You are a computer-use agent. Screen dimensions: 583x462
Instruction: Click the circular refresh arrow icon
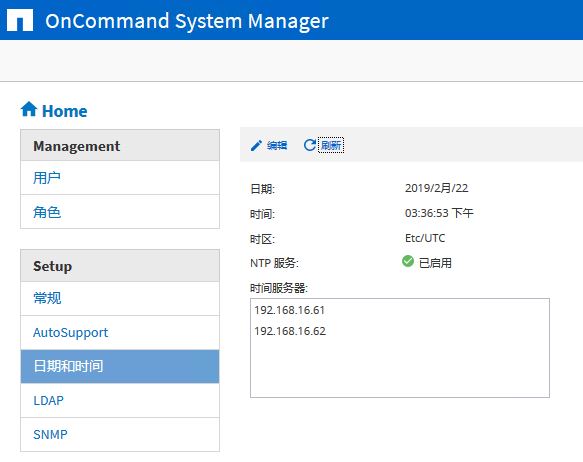pyautogui.click(x=309, y=145)
